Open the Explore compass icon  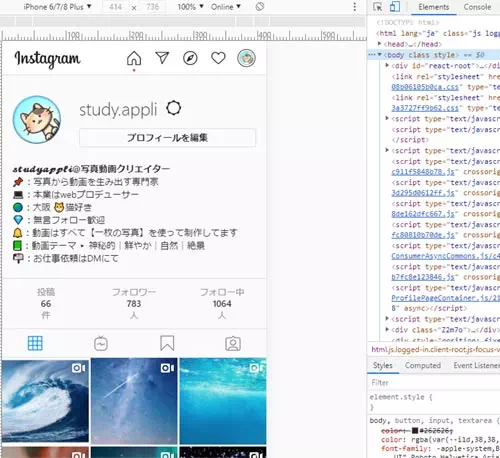(x=190, y=58)
